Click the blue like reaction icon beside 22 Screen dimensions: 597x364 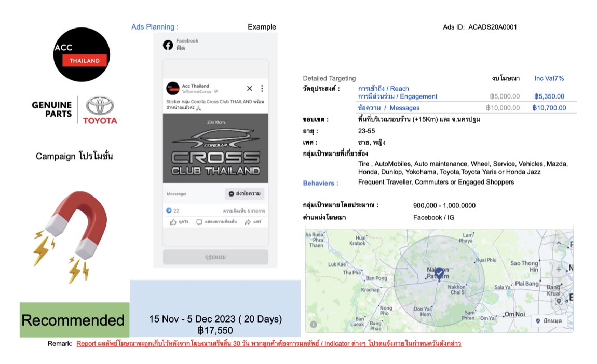[169, 211]
